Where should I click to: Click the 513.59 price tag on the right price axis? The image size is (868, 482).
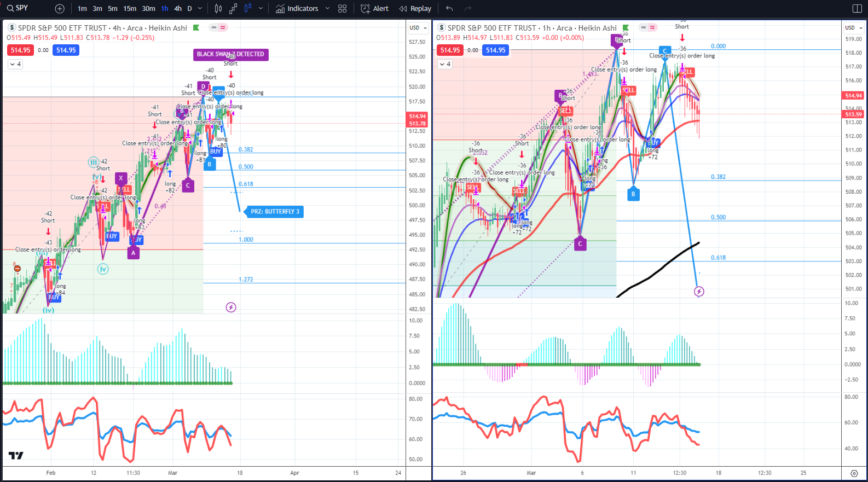point(853,114)
